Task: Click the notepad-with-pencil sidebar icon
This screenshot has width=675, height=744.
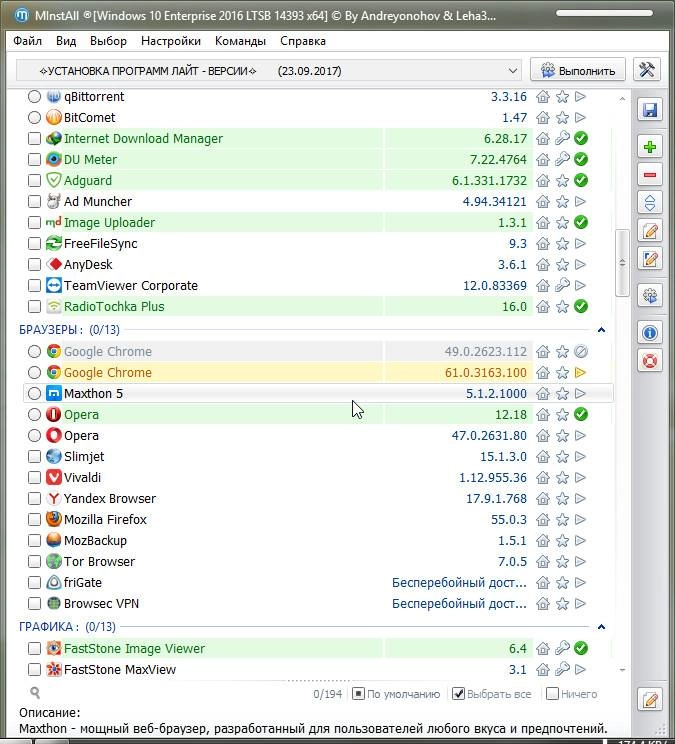Action: coord(649,259)
